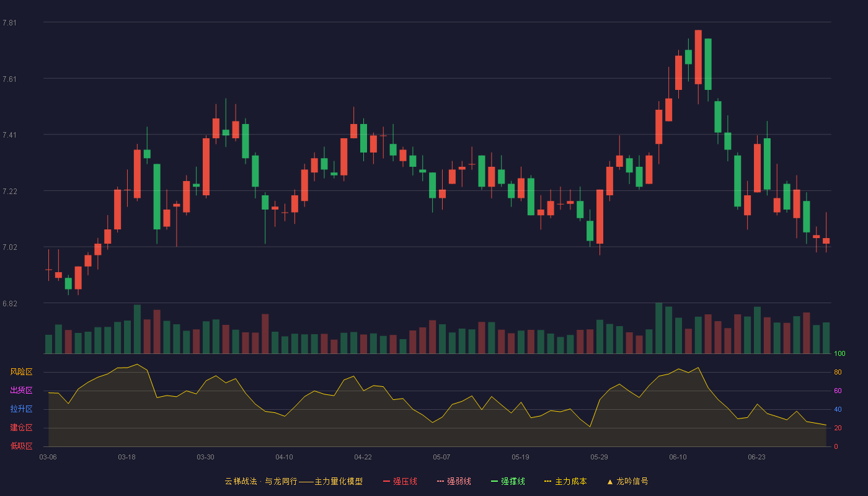
Task: Select the 05-07 date label
Action: tap(441, 457)
